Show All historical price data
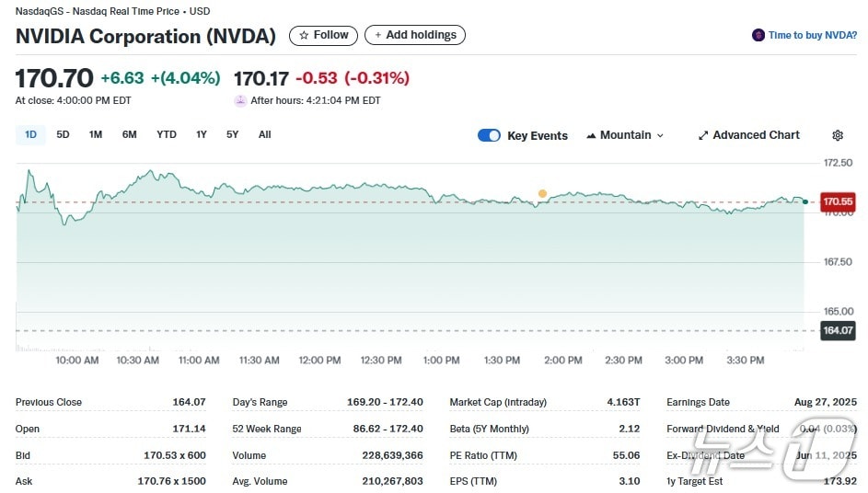The width and height of the screenshot is (868, 493). point(264,134)
